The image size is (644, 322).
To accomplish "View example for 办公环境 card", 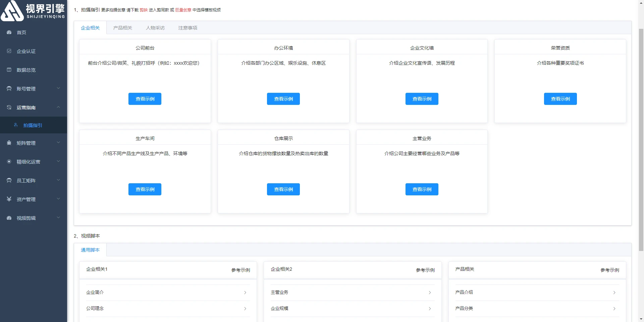I will click(x=283, y=99).
